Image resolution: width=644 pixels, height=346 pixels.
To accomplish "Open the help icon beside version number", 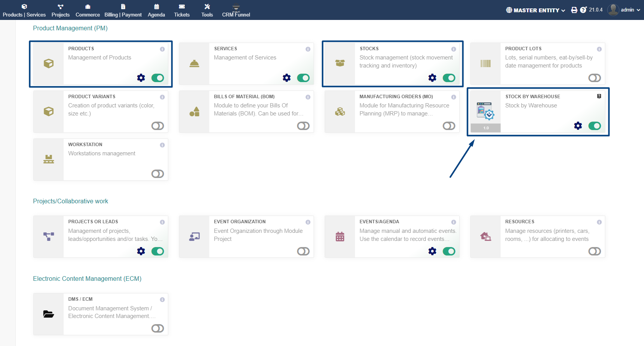I will (583, 10).
